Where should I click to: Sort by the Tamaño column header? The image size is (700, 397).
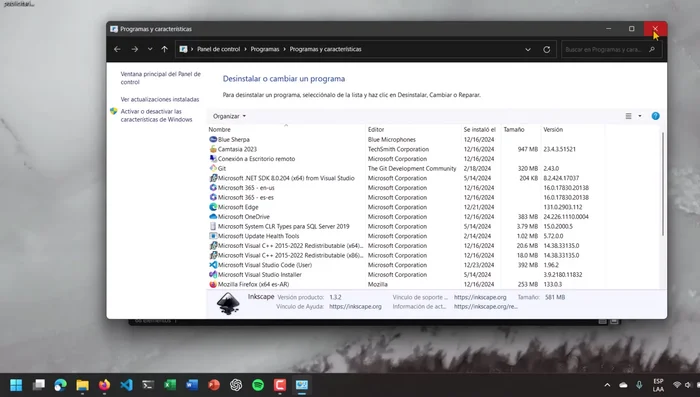[x=514, y=130]
